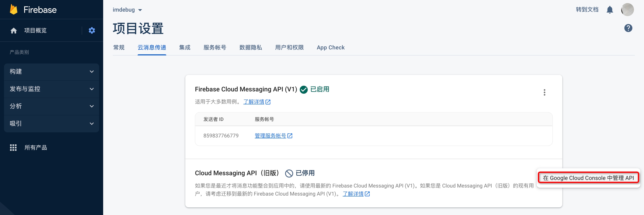Click 转到文档 link
The image size is (644, 215).
pos(587,9)
